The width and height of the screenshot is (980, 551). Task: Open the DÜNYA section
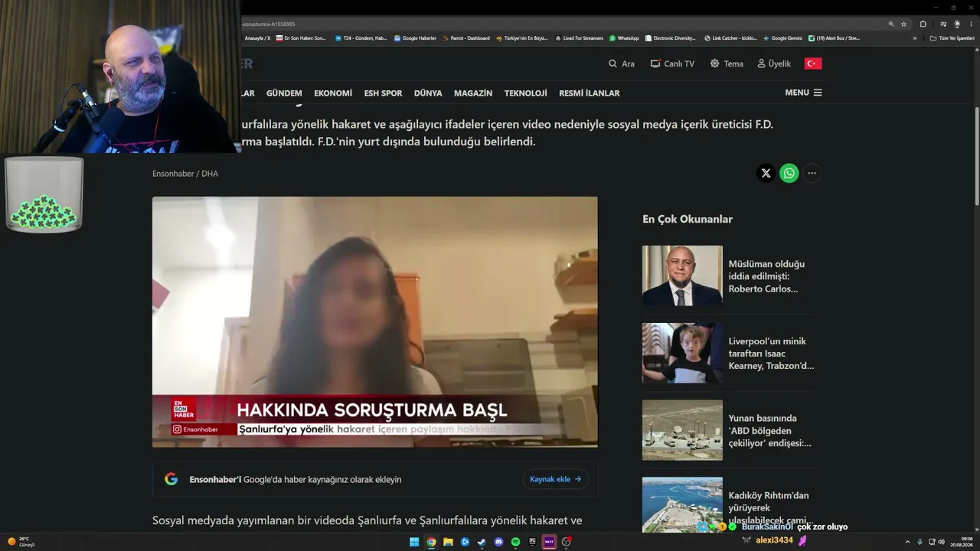(x=428, y=93)
